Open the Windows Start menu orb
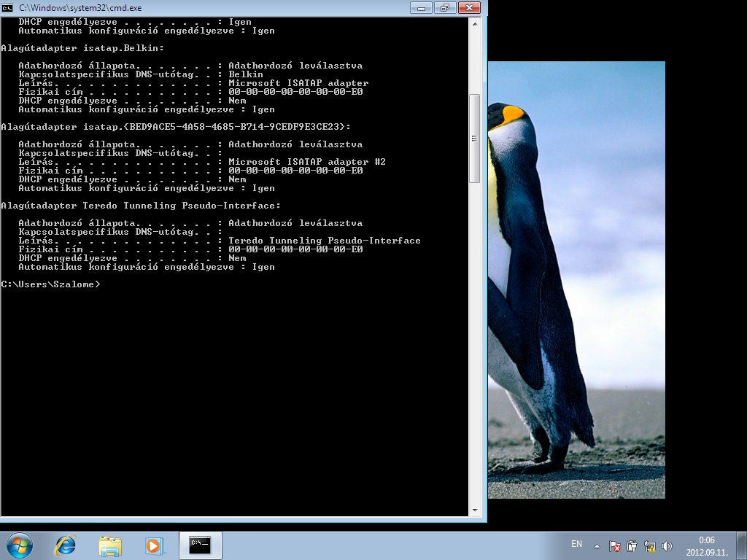 coord(20,545)
